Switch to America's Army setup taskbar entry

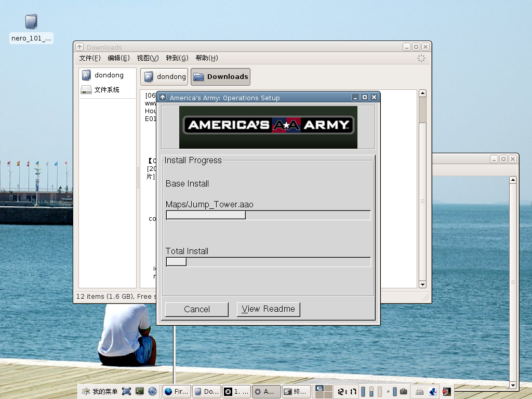[x=267, y=392]
